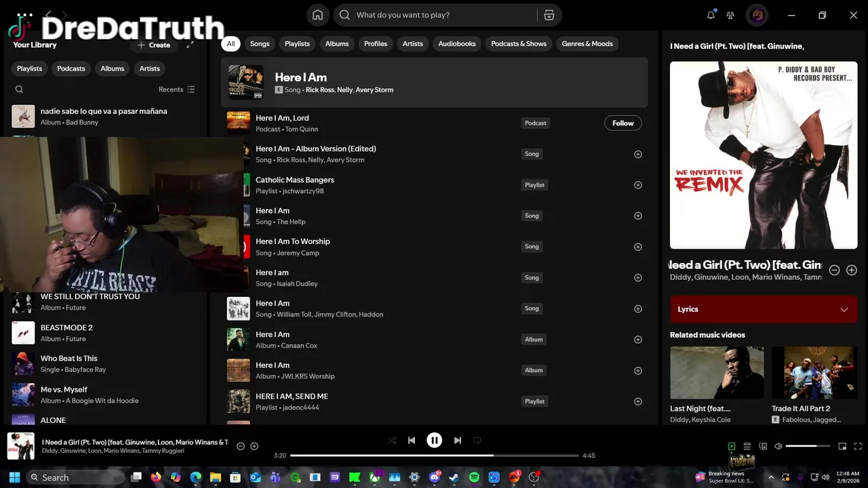Open the Browse icon in search bar
Image resolution: width=868 pixels, height=488 pixels.
click(549, 15)
